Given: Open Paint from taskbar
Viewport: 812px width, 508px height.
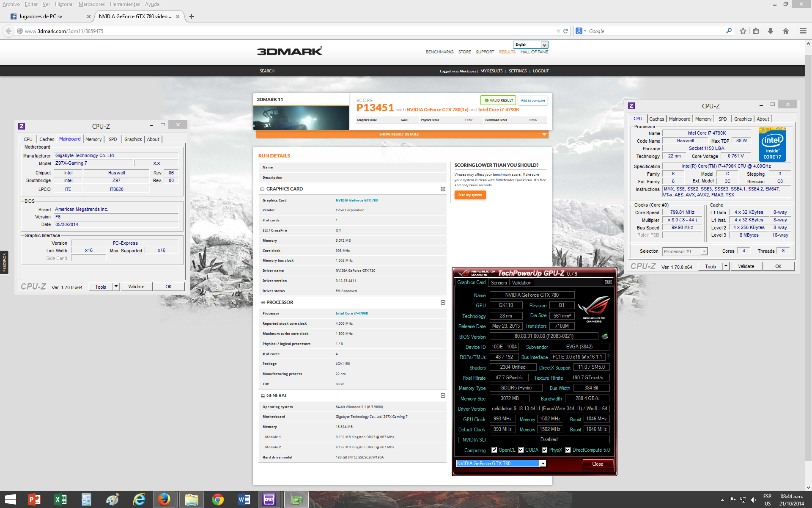Looking at the screenshot, I should [x=112, y=500].
